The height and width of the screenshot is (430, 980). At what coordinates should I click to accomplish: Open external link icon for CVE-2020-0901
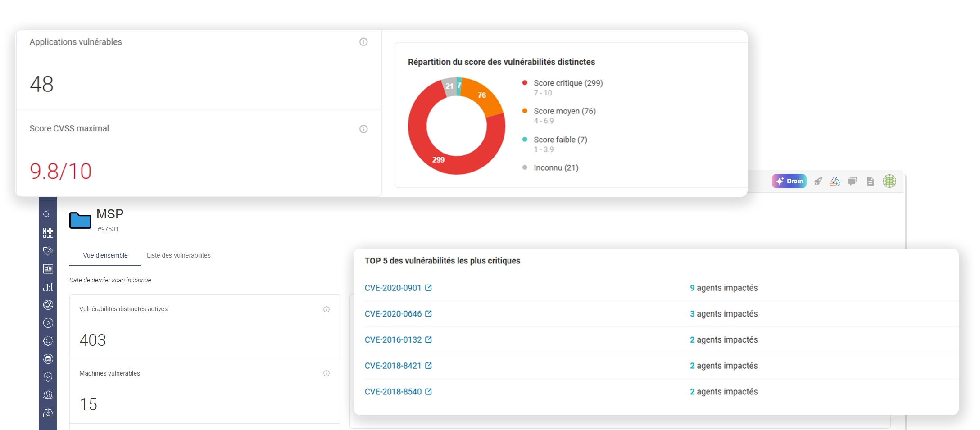coord(429,288)
